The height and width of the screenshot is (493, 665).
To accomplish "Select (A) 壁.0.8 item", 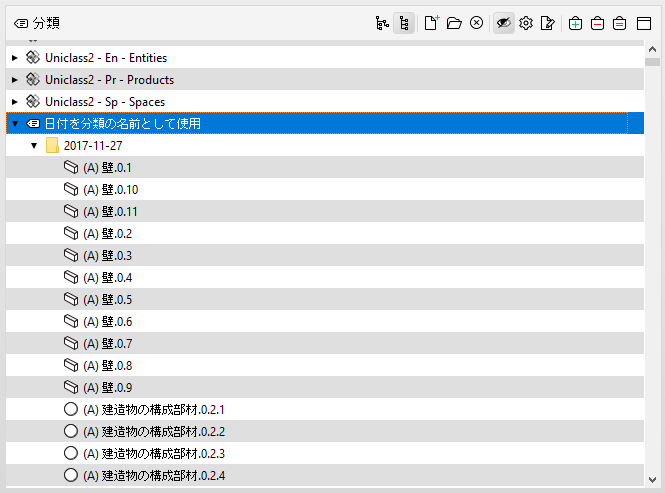I will (x=325, y=366).
